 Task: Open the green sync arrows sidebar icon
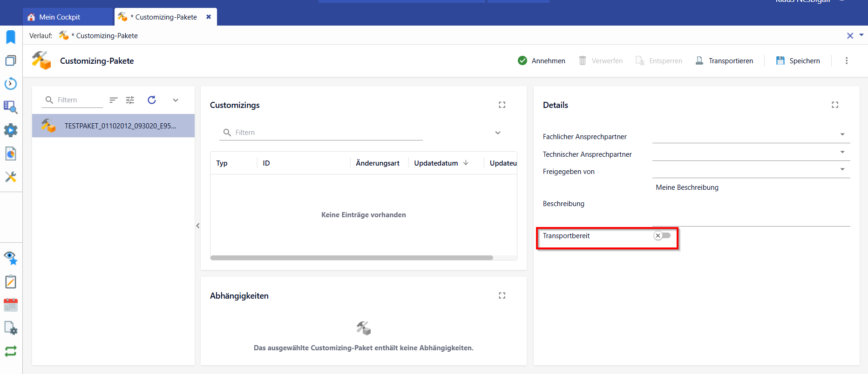(x=11, y=351)
